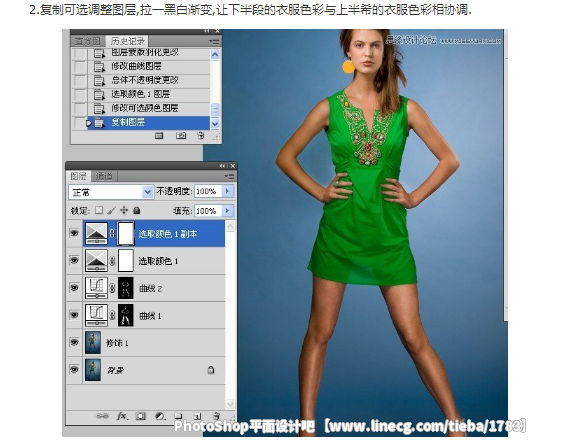Viewport: 582px width, 445px height.
Task: Open the fx layer style menu
Action: [122, 416]
